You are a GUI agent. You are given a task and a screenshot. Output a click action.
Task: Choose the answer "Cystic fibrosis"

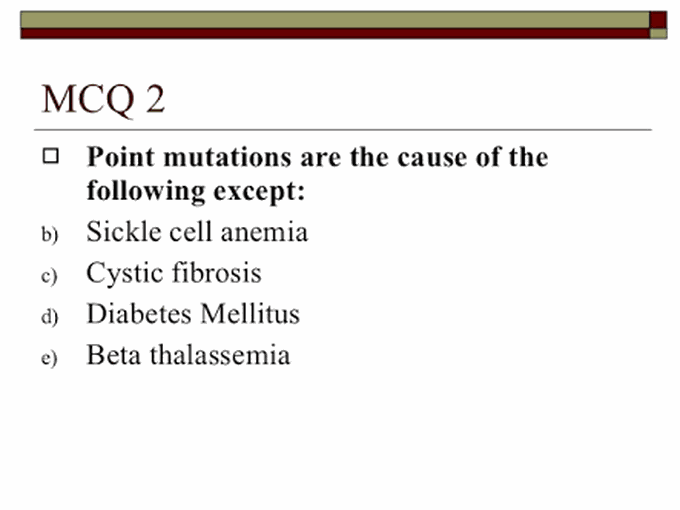pos(174,273)
